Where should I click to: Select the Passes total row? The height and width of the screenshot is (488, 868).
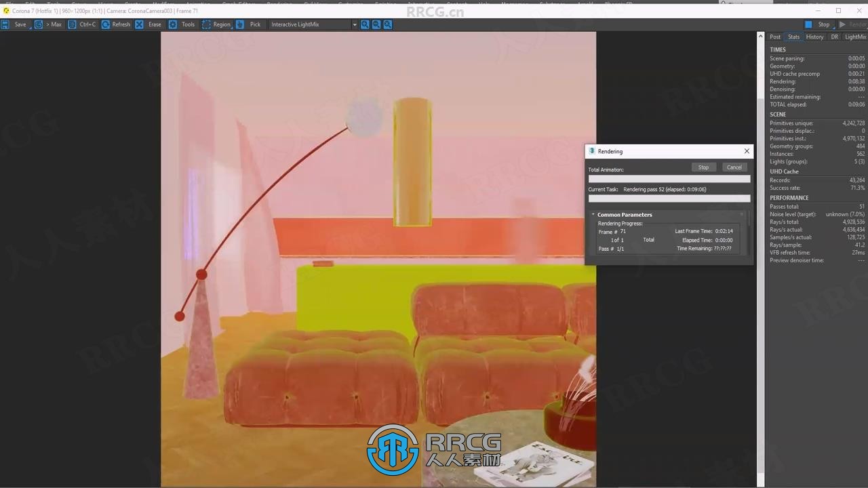(817, 207)
